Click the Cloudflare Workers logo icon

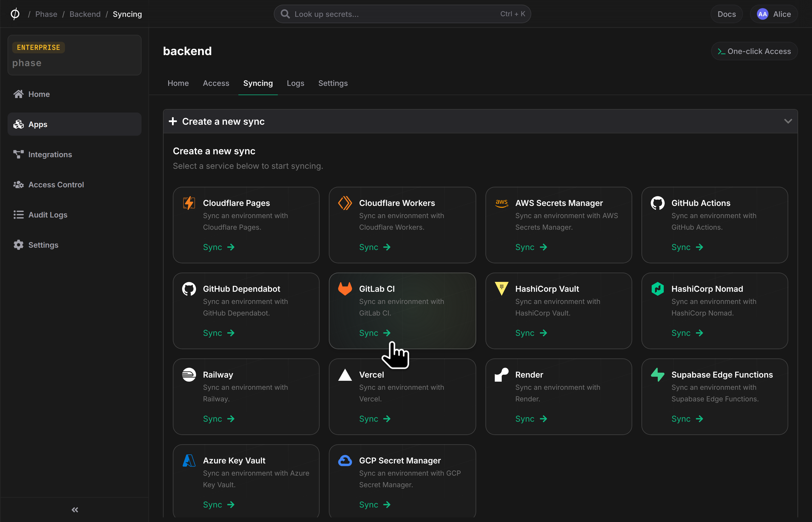click(x=345, y=203)
